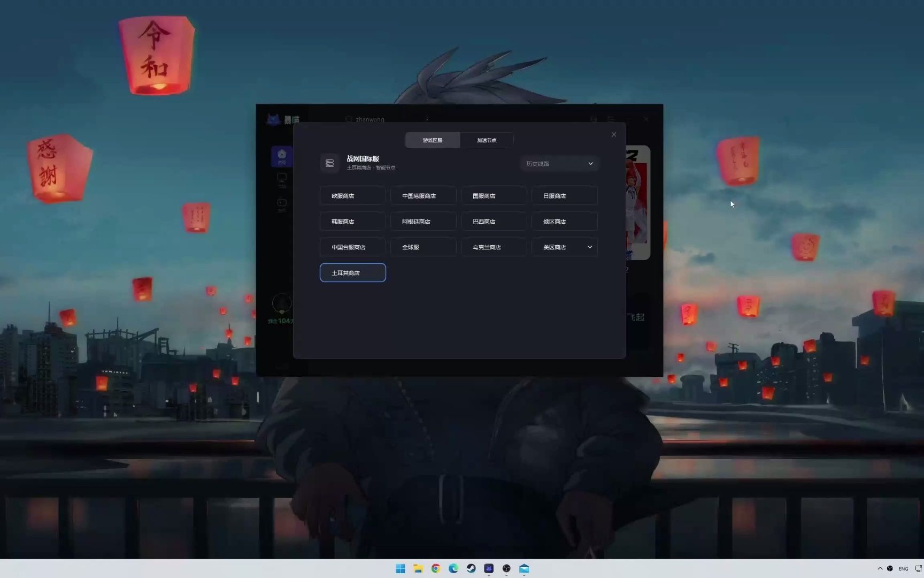Click the ENG language indicator
Screen dimensions: 924x578
(903, 569)
